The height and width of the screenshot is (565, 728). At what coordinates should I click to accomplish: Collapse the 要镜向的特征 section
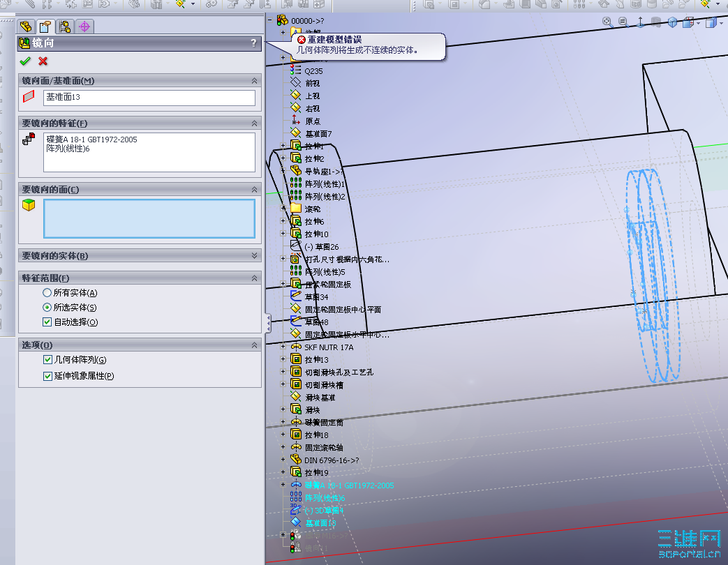click(x=255, y=123)
